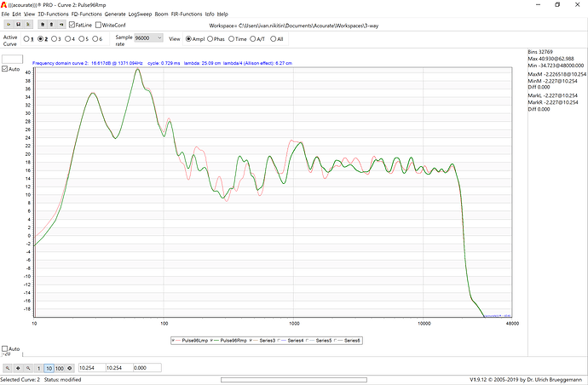Open the Room menu
Screen dimensions: 588x385
point(161,14)
